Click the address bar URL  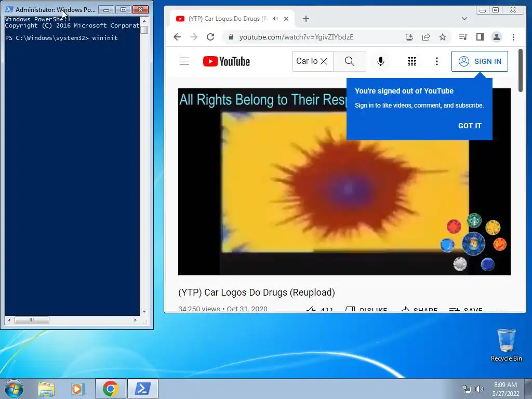(296, 37)
